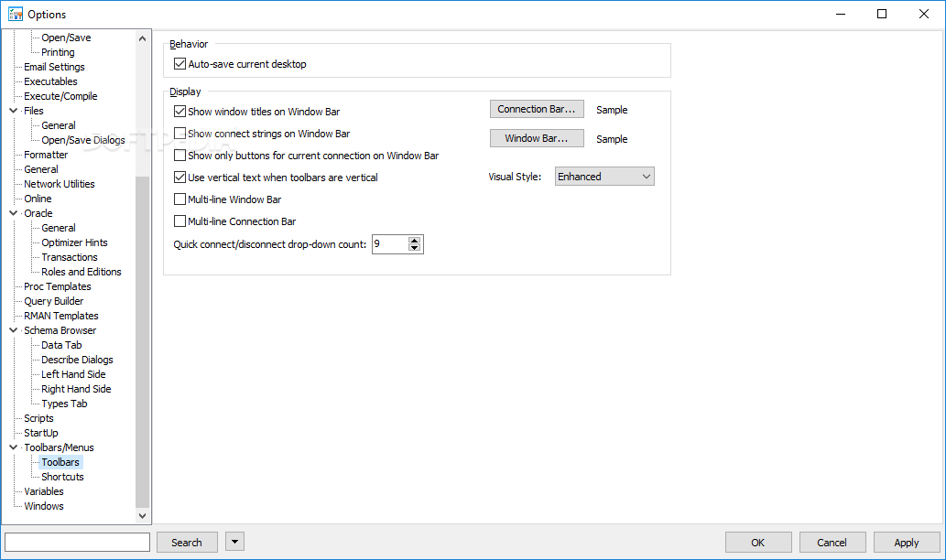The width and height of the screenshot is (946, 560).
Task: Open the Visual Style dropdown
Action: click(604, 177)
